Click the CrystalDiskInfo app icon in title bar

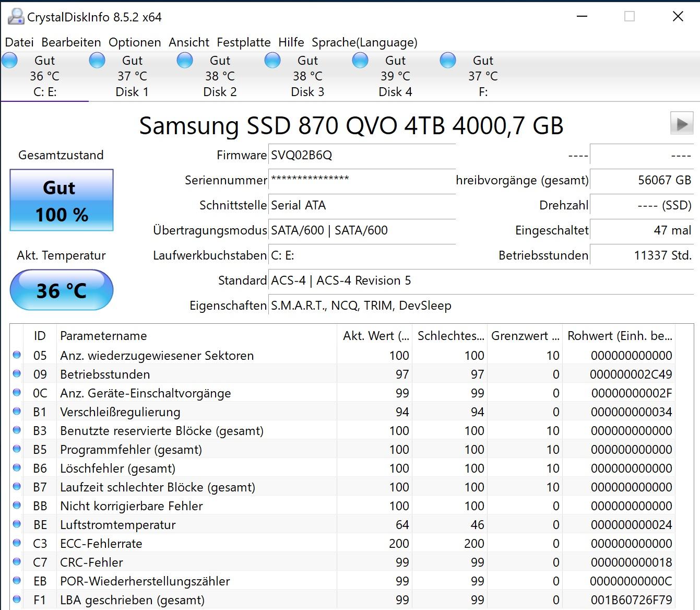[16, 17]
